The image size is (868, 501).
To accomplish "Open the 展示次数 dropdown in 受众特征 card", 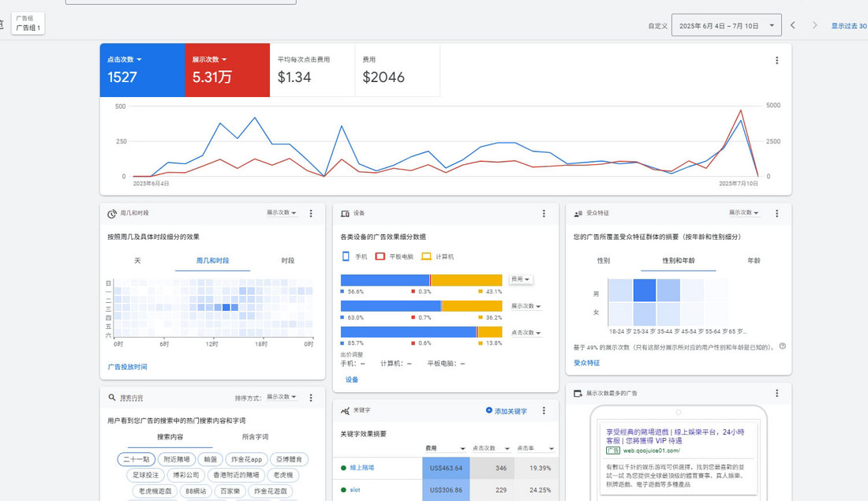I will 744,212.
